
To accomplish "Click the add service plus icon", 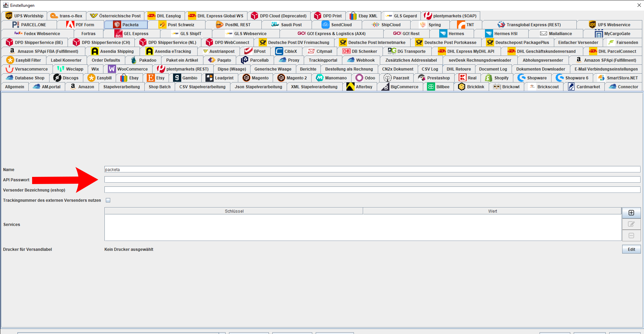I will click(x=631, y=213).
